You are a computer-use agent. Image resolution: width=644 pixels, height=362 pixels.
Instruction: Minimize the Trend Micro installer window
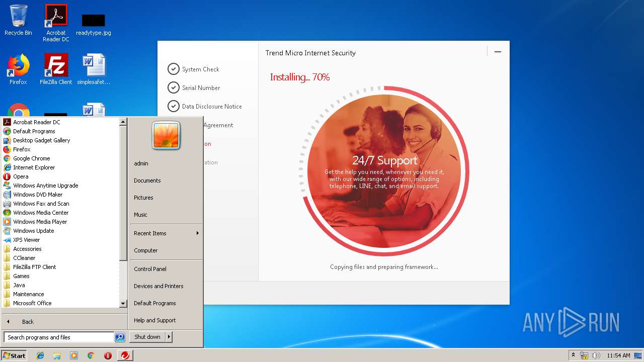[x=498, y=52]
